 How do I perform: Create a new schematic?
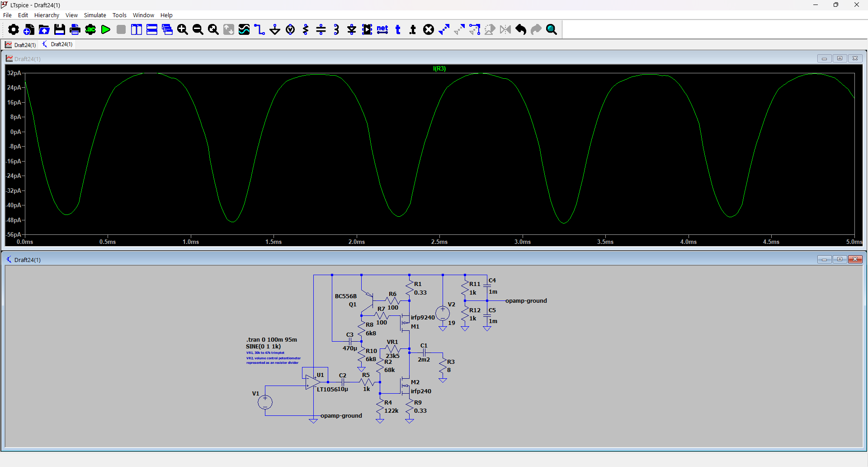coord(29,30)
